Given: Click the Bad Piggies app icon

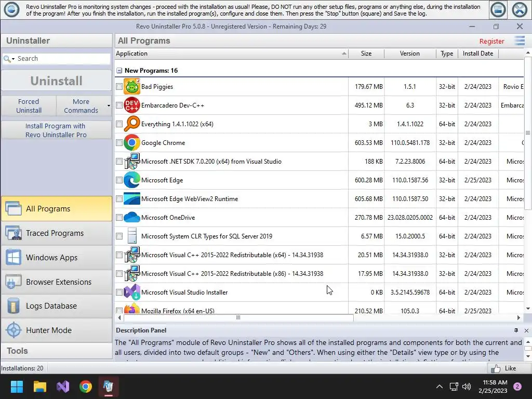Looking at the screenshot, I should tap(131, 87).
